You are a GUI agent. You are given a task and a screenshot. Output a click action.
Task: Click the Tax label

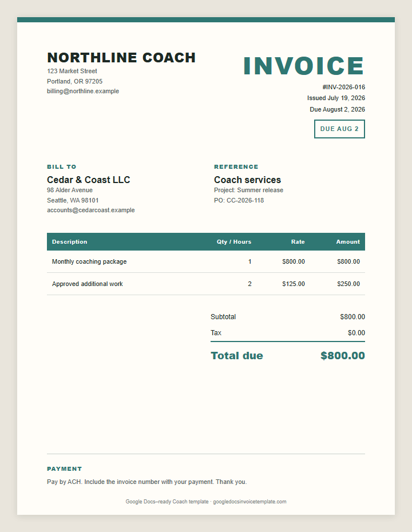click(x=216, y=332)
